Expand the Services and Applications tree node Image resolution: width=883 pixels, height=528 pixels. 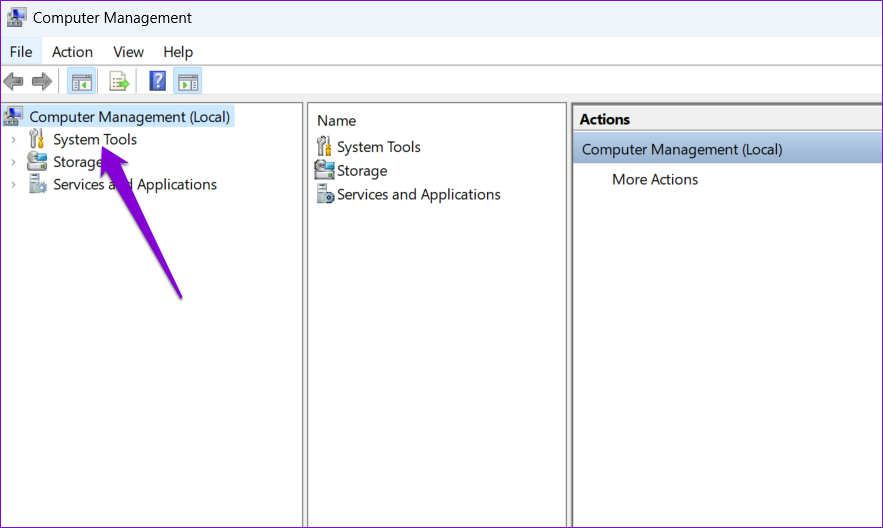coord(14,185)
